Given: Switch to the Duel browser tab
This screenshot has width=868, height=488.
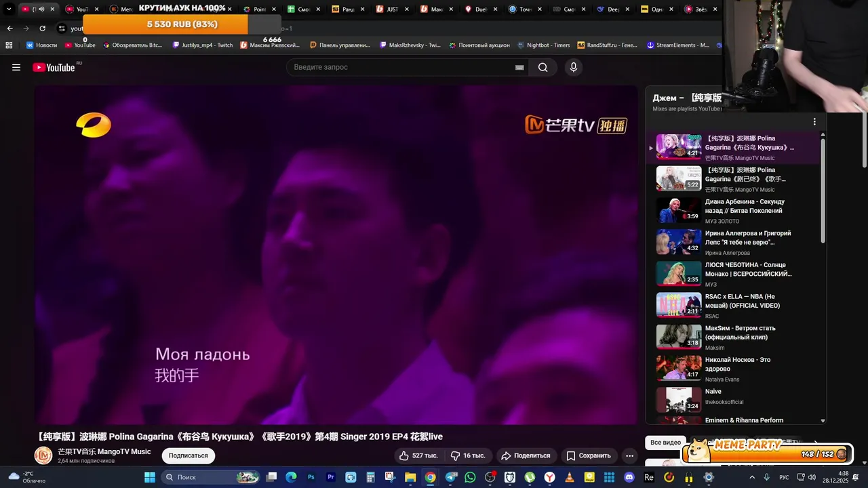Looking at the screenshot, I should point(480,9).
